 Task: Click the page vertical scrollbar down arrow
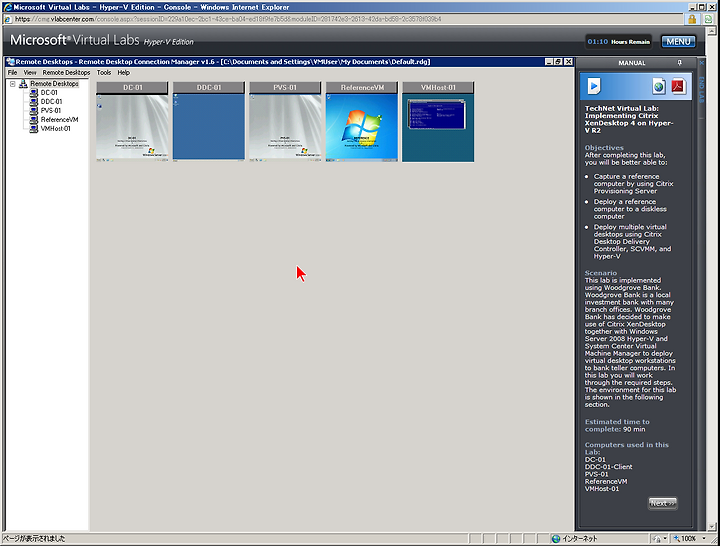tap(712, 527)
